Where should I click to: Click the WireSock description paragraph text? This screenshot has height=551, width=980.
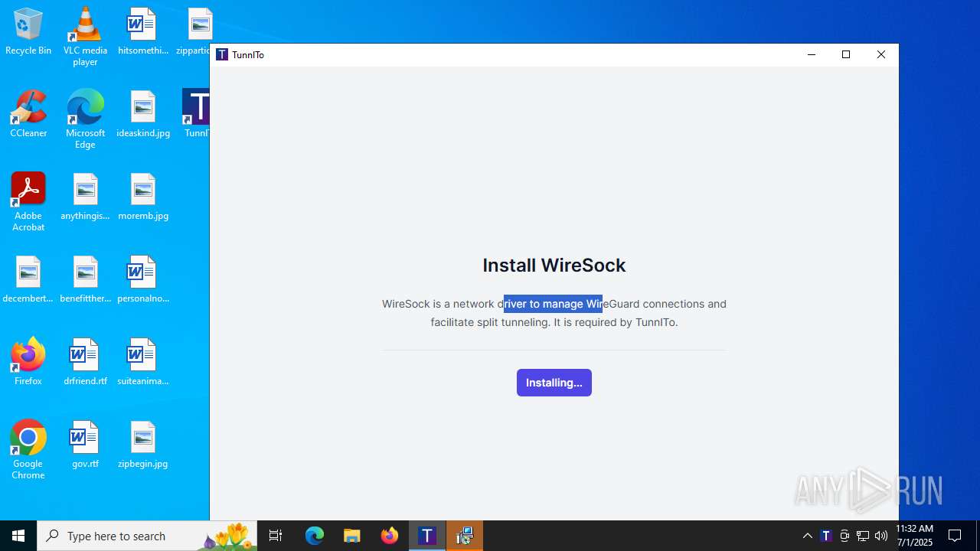[554, 313]
